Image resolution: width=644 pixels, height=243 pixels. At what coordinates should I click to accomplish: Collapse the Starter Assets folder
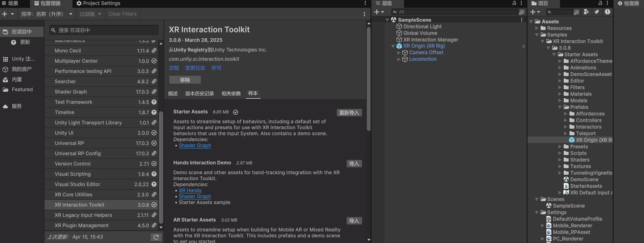tap(554, 54)
